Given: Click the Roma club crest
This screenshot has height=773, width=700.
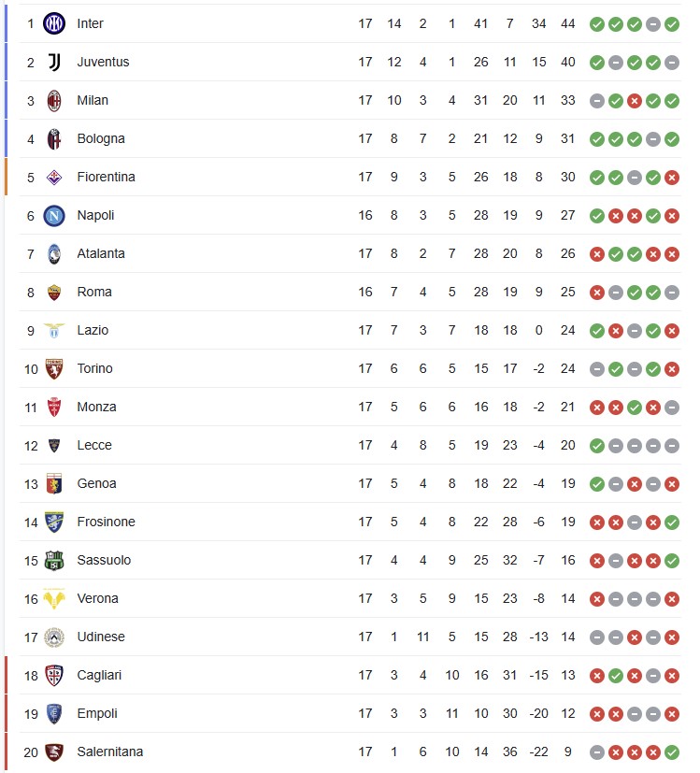Looking at the screenshot, I should 54,293.
